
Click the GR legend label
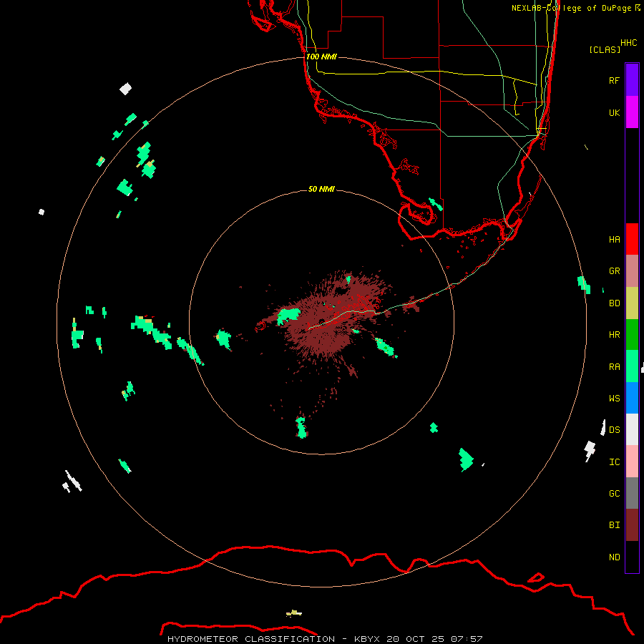pyautogui.click(x=614, y=271)
